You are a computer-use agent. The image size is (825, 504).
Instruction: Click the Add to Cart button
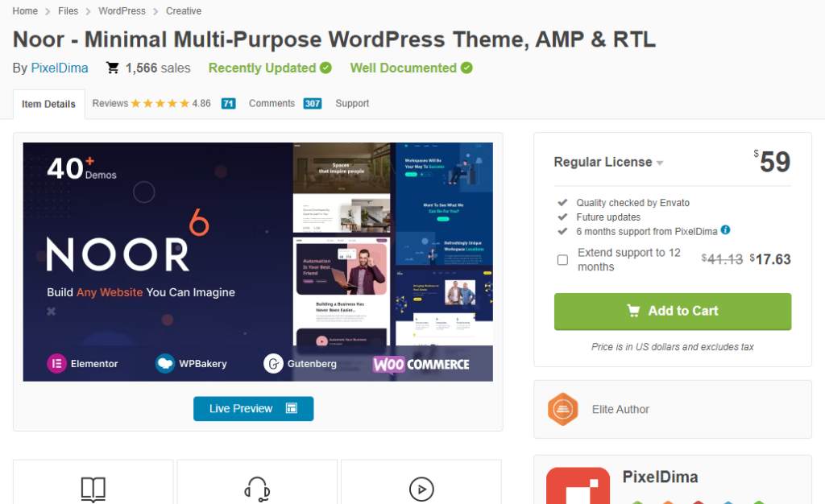pos(673,311)
